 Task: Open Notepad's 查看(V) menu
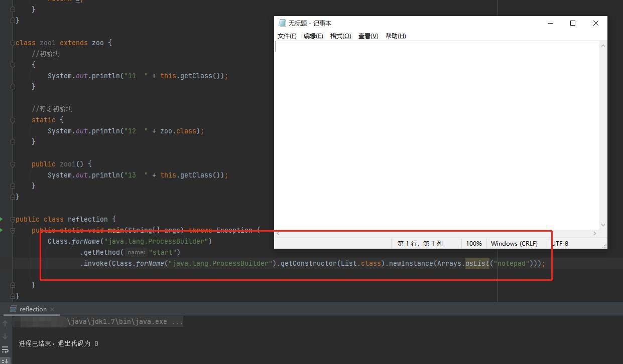coord(368,36)
